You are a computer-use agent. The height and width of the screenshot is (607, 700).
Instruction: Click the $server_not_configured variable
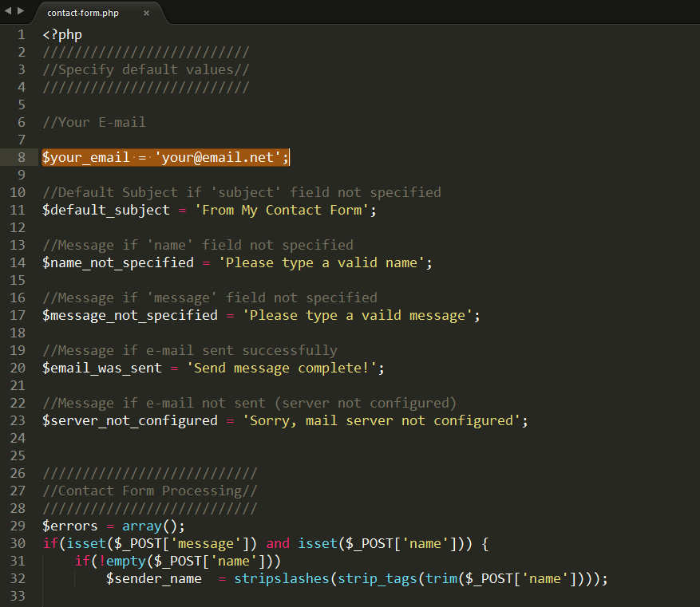(129, 420)
